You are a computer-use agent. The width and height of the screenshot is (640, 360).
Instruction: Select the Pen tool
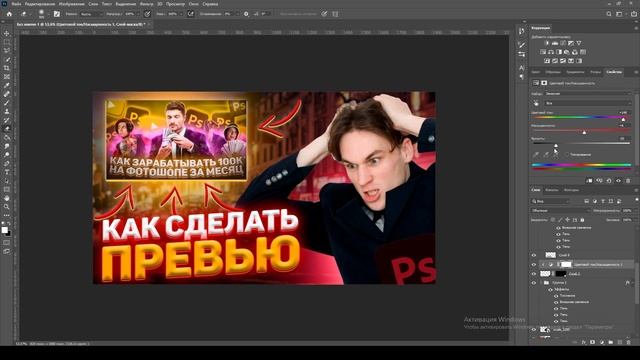click(x=7, y=163)
